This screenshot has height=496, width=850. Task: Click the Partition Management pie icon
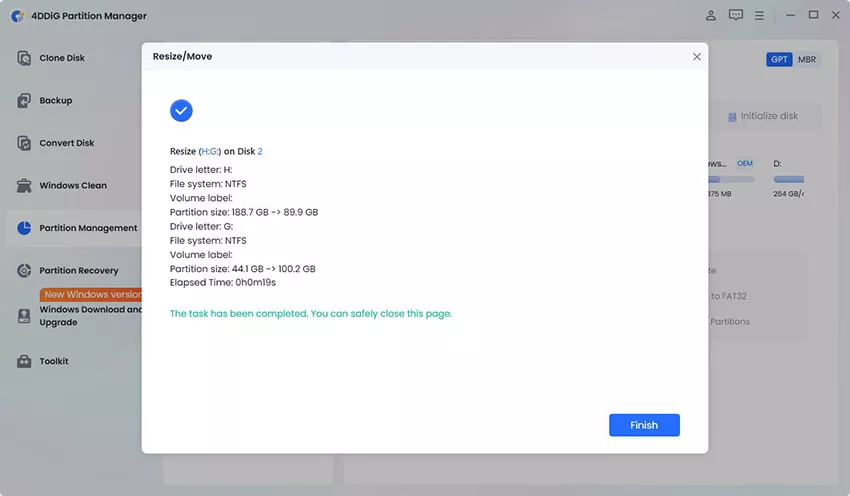[24, 228]
